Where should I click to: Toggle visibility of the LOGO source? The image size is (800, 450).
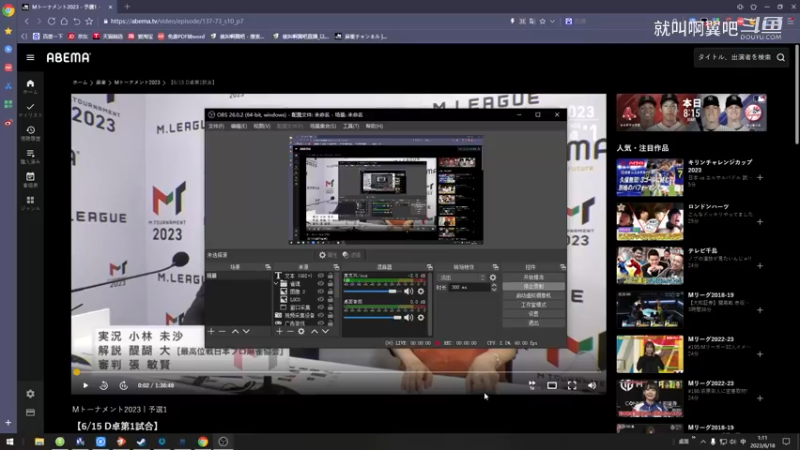pos(321,299)
